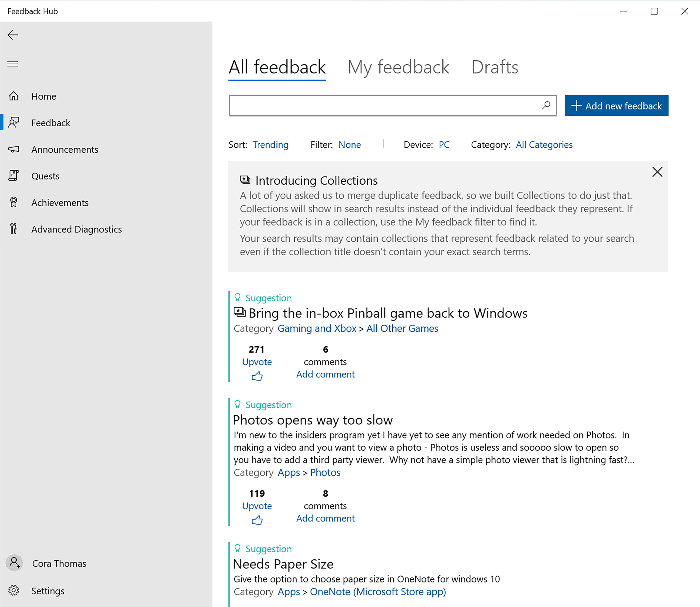Screen dimensions: 700x607
Task: Change Sort from Trending dropdown
Action: point(270,144)
